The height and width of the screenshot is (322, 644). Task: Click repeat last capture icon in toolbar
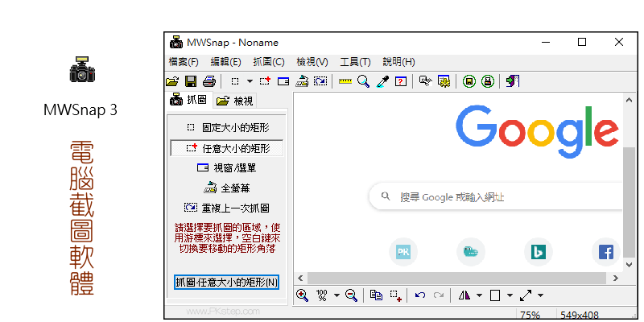[x=320, y=81]
